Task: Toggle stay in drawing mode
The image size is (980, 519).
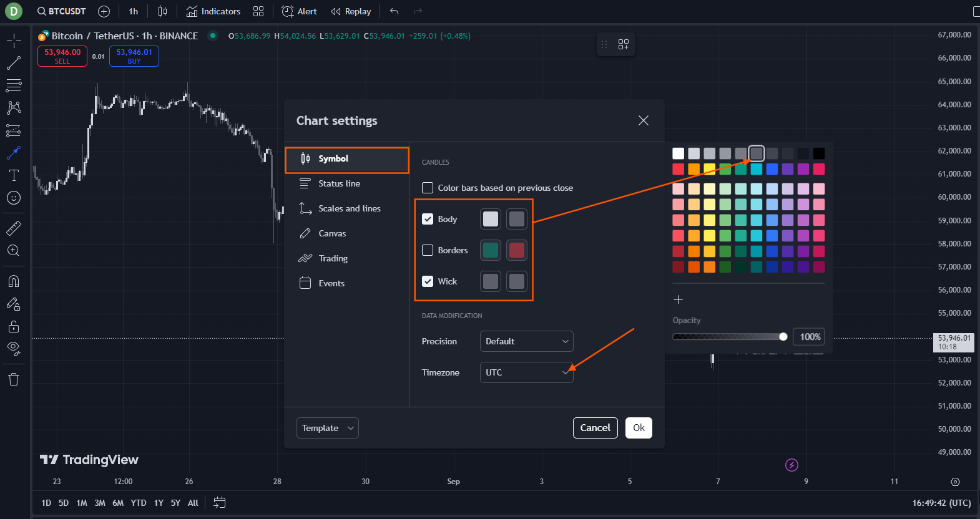Action: click(14, 304)
